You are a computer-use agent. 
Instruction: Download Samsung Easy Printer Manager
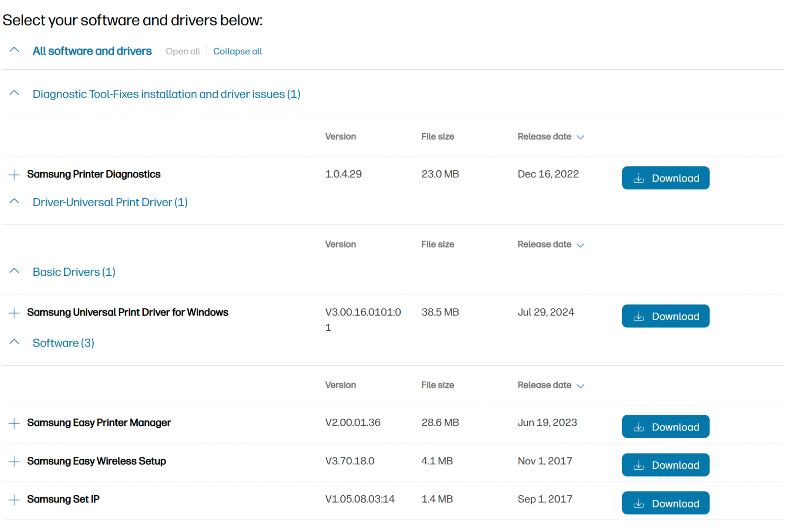pos(666,426)
